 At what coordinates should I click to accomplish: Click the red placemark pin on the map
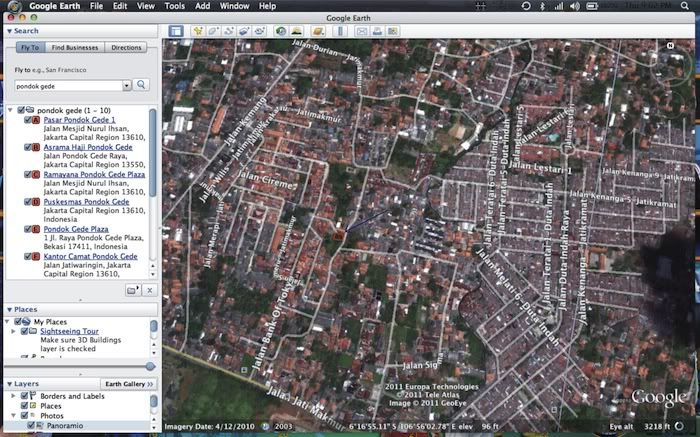coord(339,235)
